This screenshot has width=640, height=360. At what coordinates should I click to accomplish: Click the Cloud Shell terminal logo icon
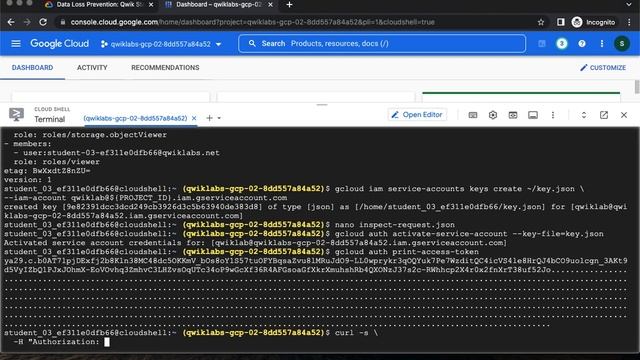tap(16, 115)
